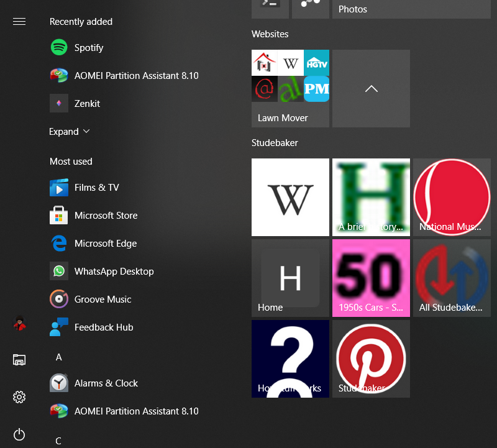Screen dimensions: 497x448
Task: Click the letter C section header
Action: click(58, 441)
